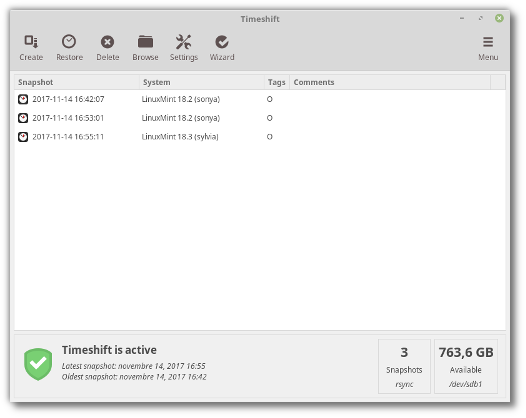Open the hamburger Menu icon

[488, 42]
